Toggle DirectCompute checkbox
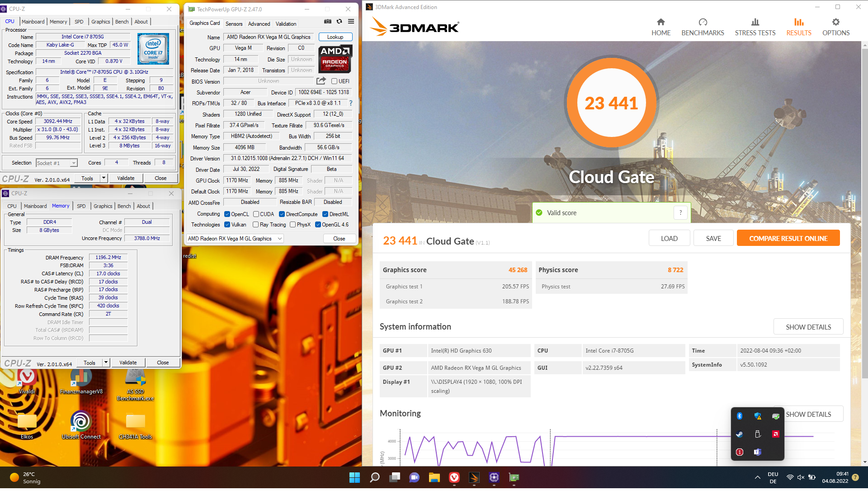The image size is (868, 495). click(x=282, y=214)
